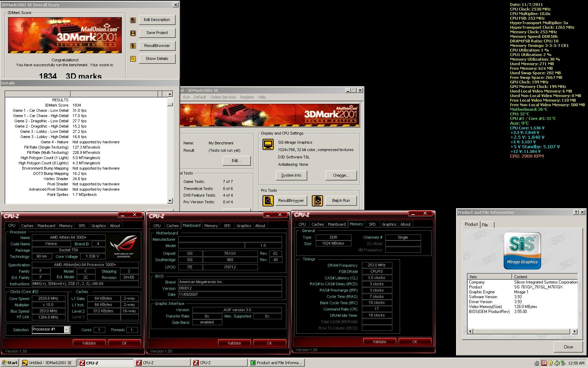Click the help question mark in Product Information title bar
Viewport: 588px width, 368px height.
pyautogui.click(x=576, y=212)
